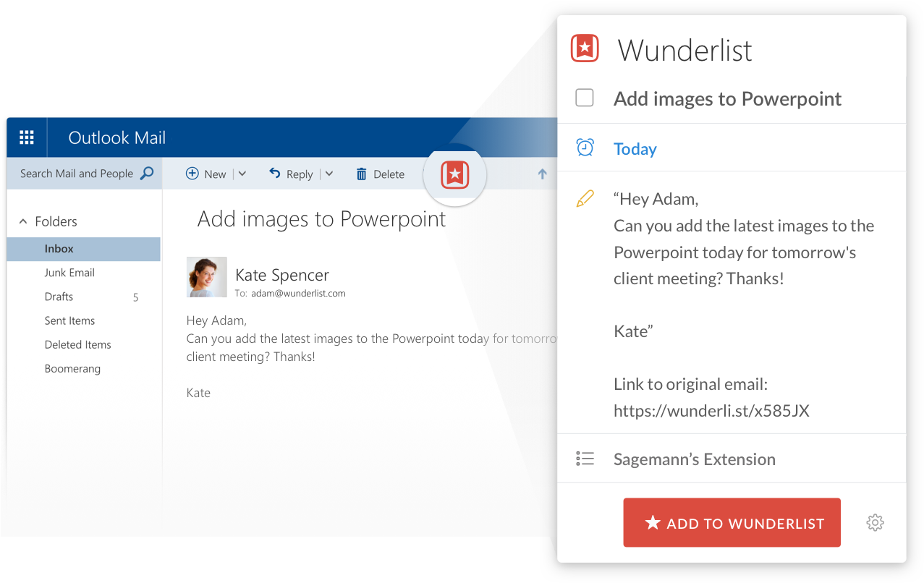Viewport: 924px width, 583px height.
Task: Click Kate Spencer's profile photo
Action: tap(207, 277)
